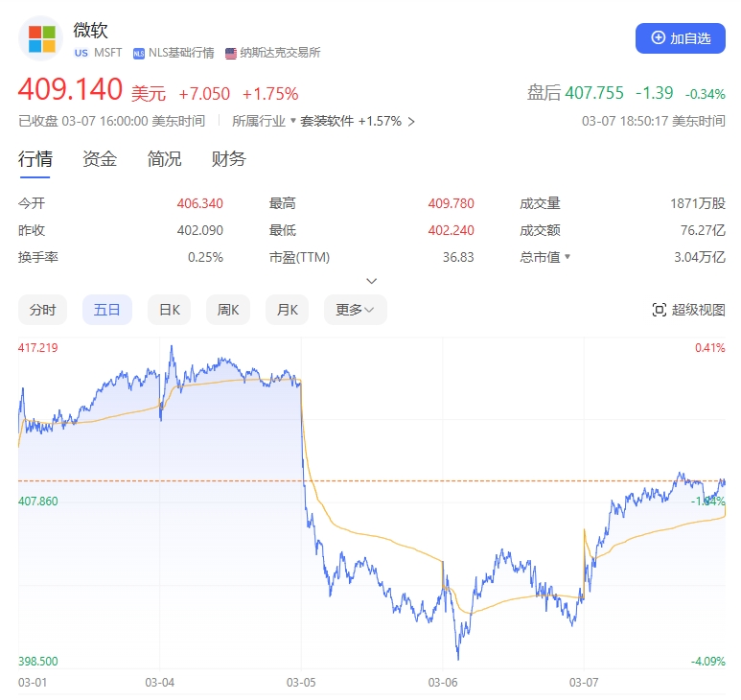The image size is (741, 700).
Task: Click the 昨收 value 402.090
Action: coord(199,230)
